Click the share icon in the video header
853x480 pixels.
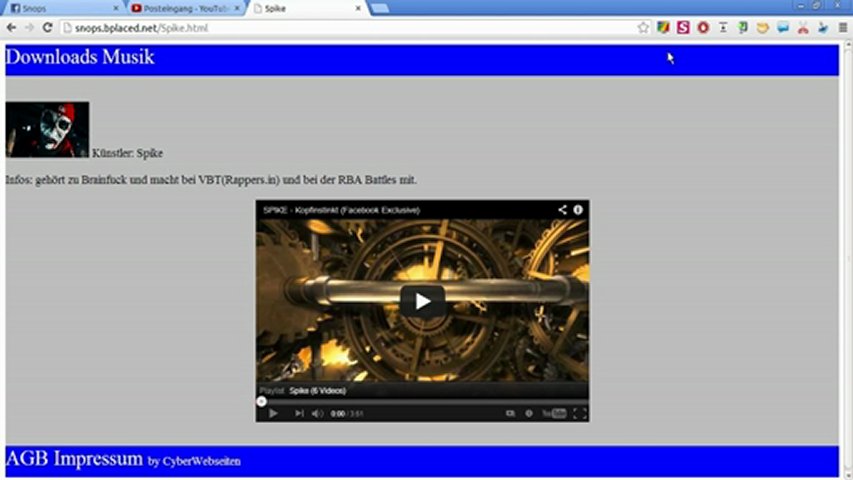(x=562, y=210)
